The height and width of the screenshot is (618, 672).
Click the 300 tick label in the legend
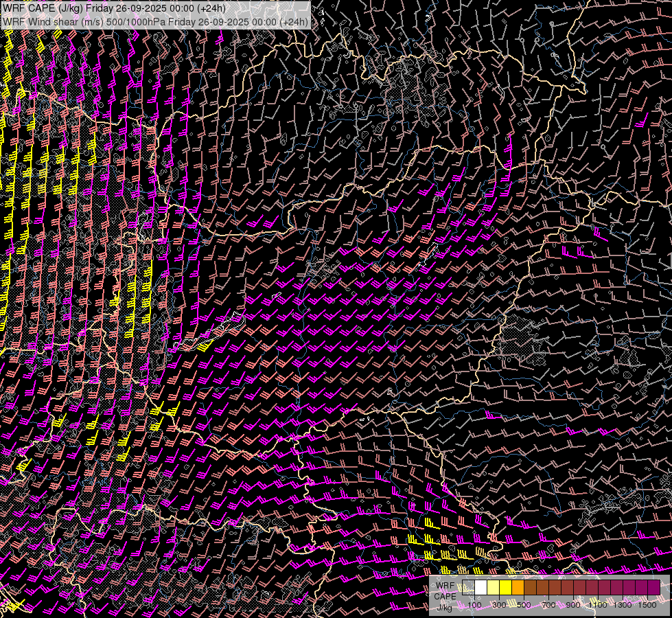[x=499, y=605]
